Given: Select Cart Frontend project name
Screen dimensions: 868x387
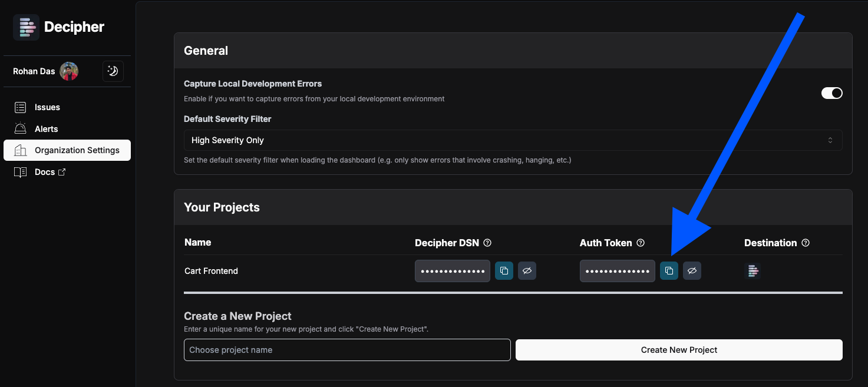Looking at the screenshot, I should point(211,271).
